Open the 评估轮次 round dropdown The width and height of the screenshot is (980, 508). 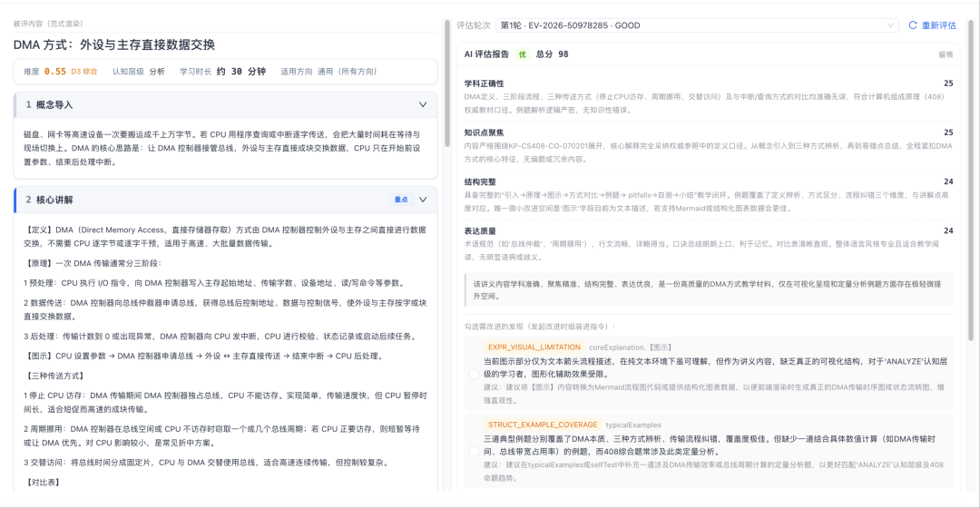(697, 25)
